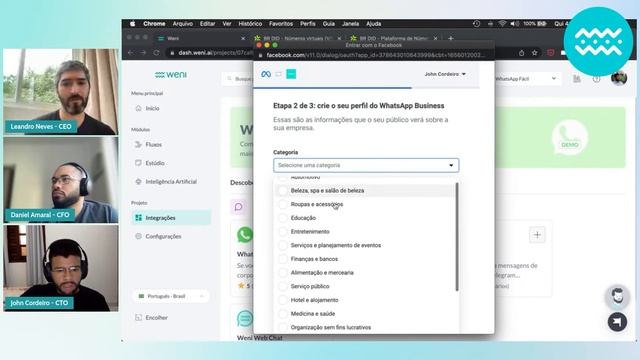The image size is (640, 360).
Task: Open the Estúdio module
Action: [171, 163]
